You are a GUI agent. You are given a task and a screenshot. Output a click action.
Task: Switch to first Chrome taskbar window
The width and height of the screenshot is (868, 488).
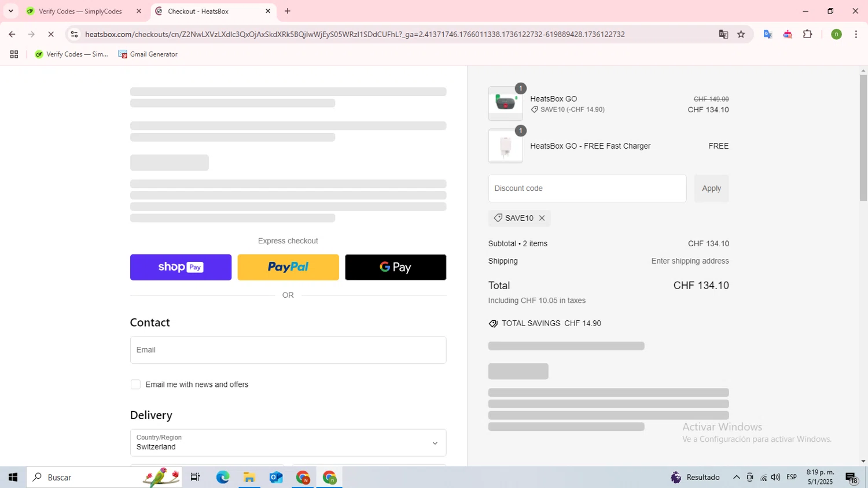303,477
